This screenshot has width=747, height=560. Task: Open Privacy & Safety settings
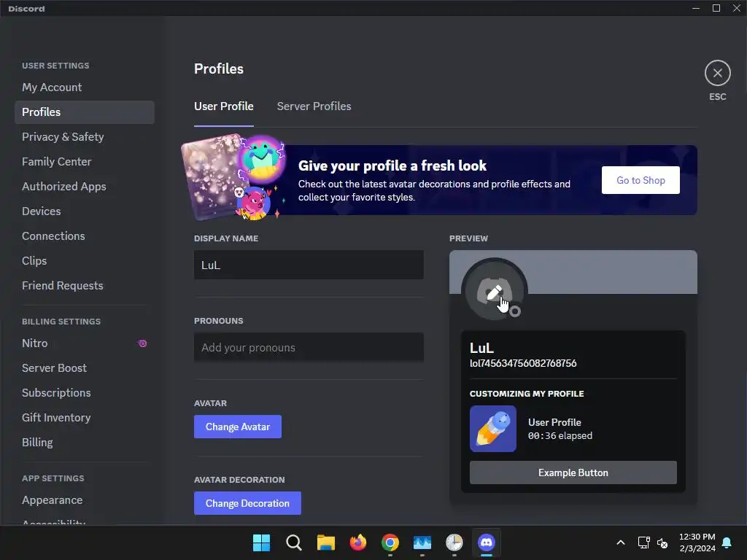[x=85, y=136]
